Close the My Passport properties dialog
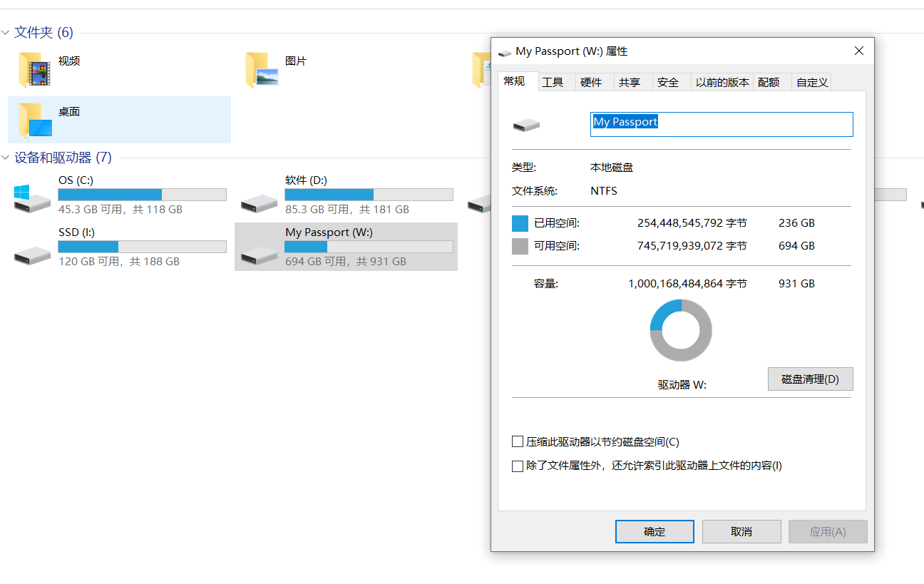Viewport: 924px width, 584px height. 859,51
